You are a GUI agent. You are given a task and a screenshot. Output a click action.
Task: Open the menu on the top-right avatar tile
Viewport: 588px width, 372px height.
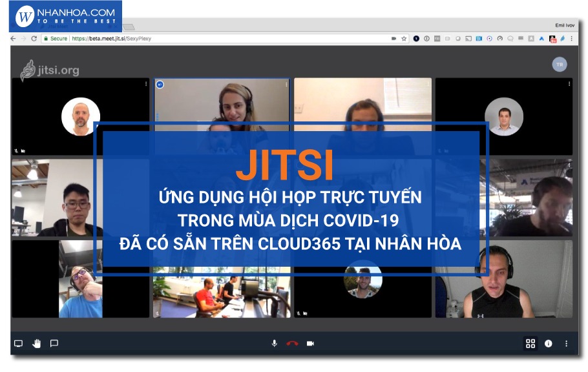pyautogui.click(x=569, y=84)
